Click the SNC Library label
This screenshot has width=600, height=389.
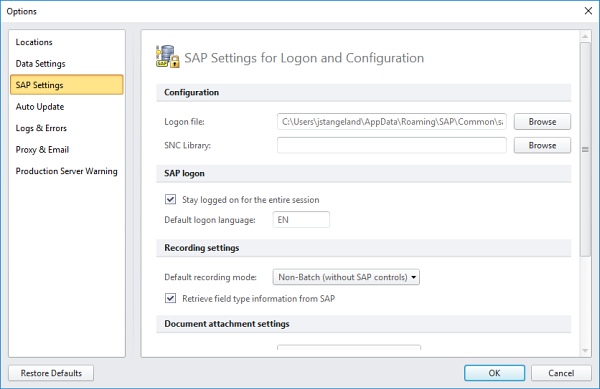pos(188,145)
